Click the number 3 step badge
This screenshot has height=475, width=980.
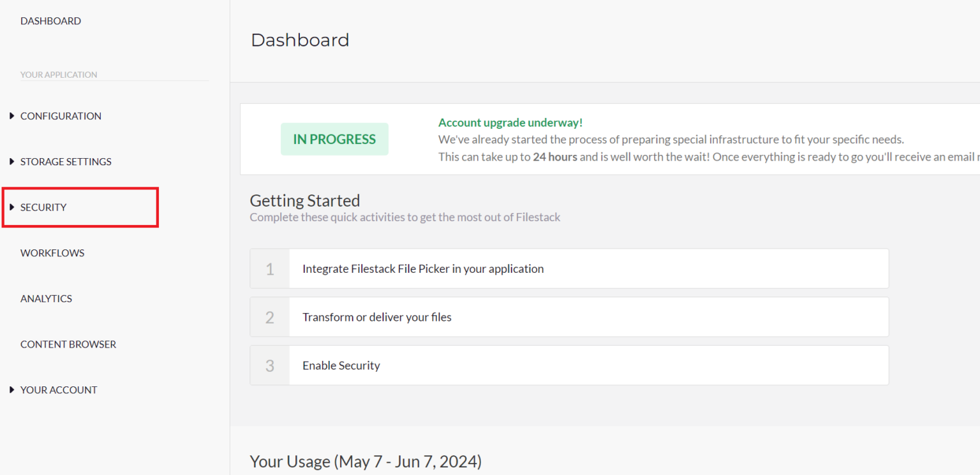[270, 365]
